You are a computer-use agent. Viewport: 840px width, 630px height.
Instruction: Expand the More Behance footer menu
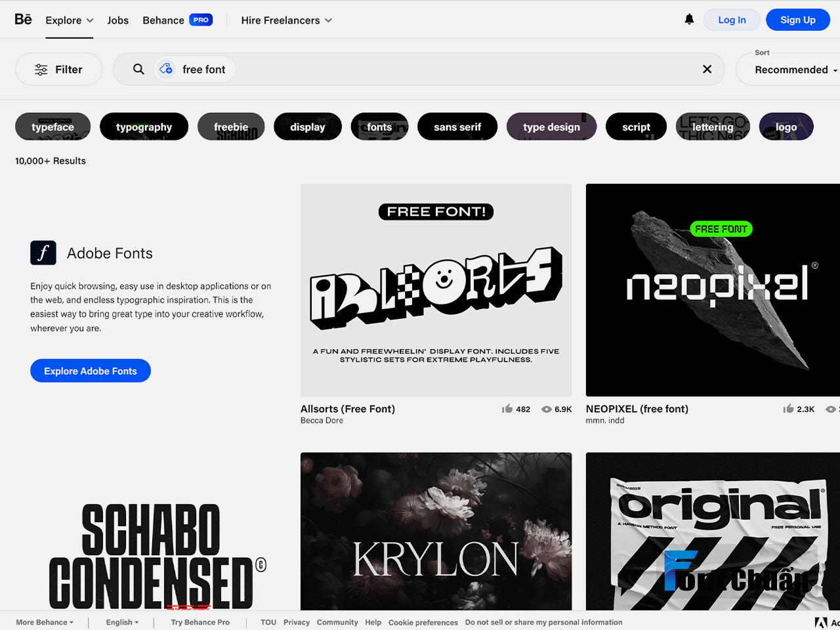tap(45, 622)
